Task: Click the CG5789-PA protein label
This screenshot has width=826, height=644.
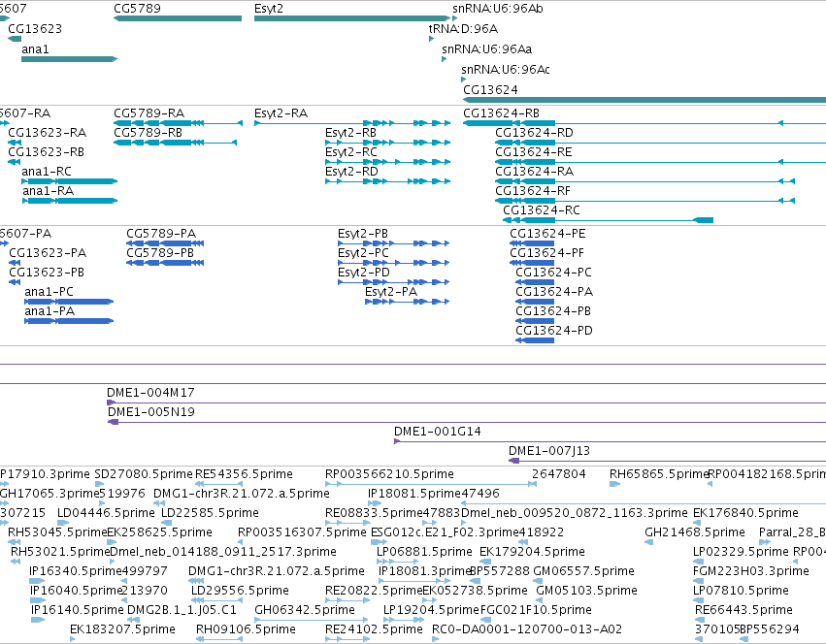Action: [x=161, y=234]
